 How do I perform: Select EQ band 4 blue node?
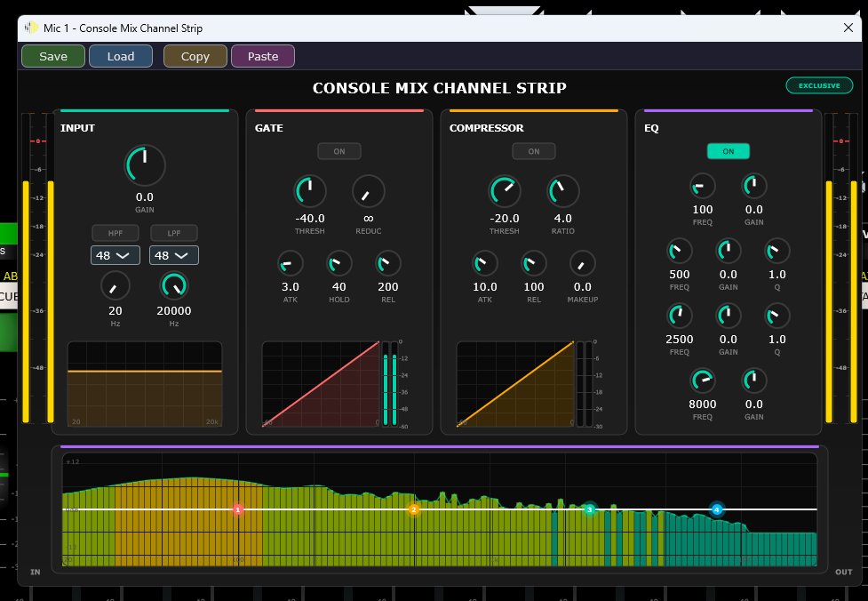click(717, 509)
